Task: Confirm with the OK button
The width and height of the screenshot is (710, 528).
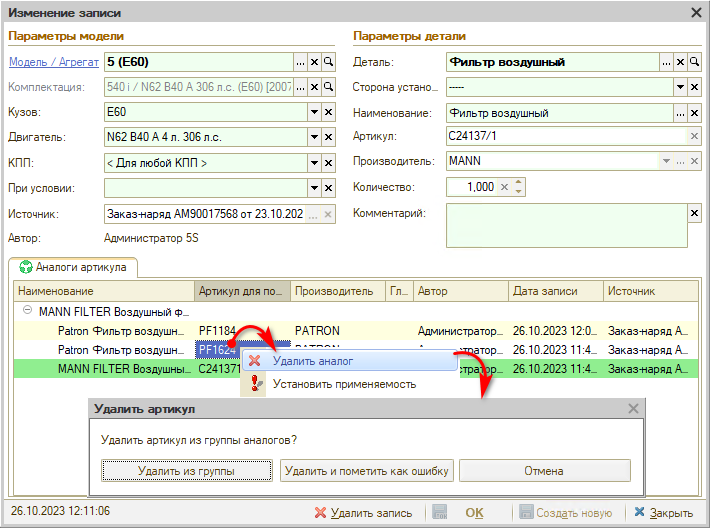Action: 474,513
